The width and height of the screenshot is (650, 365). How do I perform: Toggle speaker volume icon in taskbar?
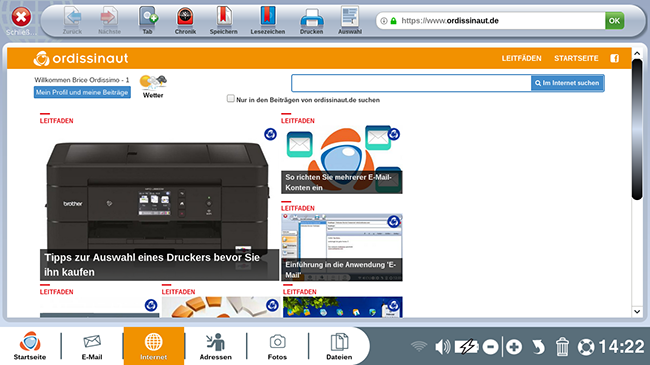442,347
